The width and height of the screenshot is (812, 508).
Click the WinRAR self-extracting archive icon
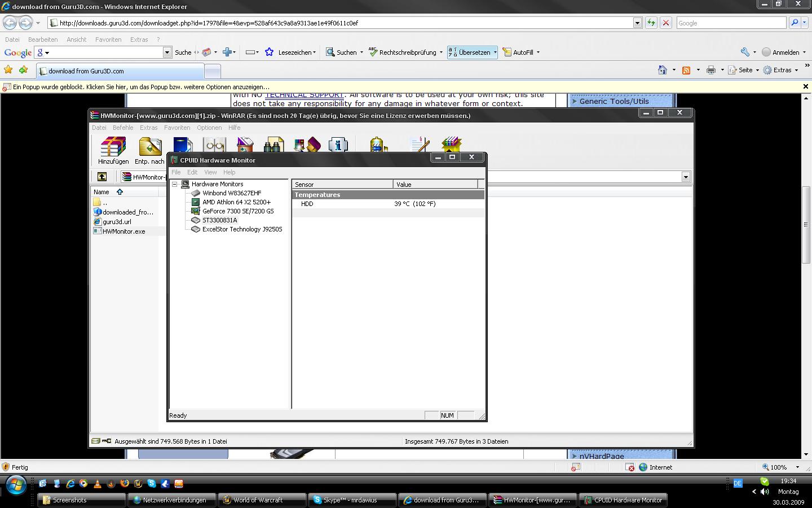point(452,144)
